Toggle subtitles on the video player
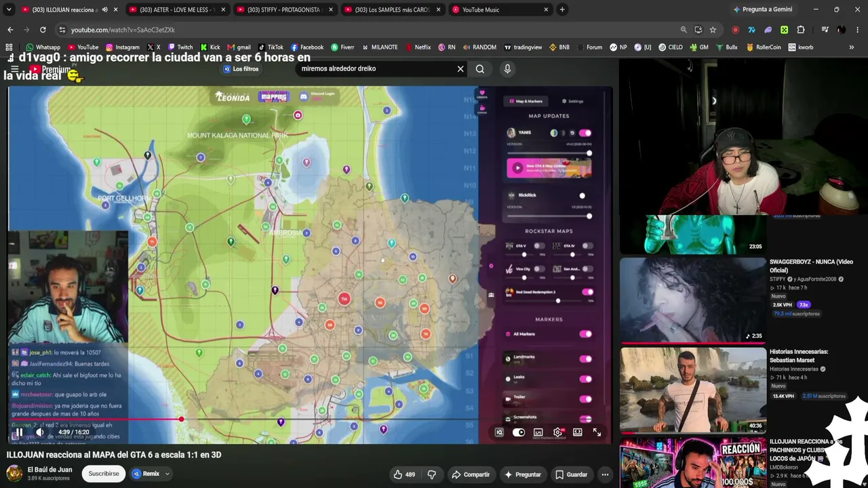The image size is (868, 488). point(538,432)
